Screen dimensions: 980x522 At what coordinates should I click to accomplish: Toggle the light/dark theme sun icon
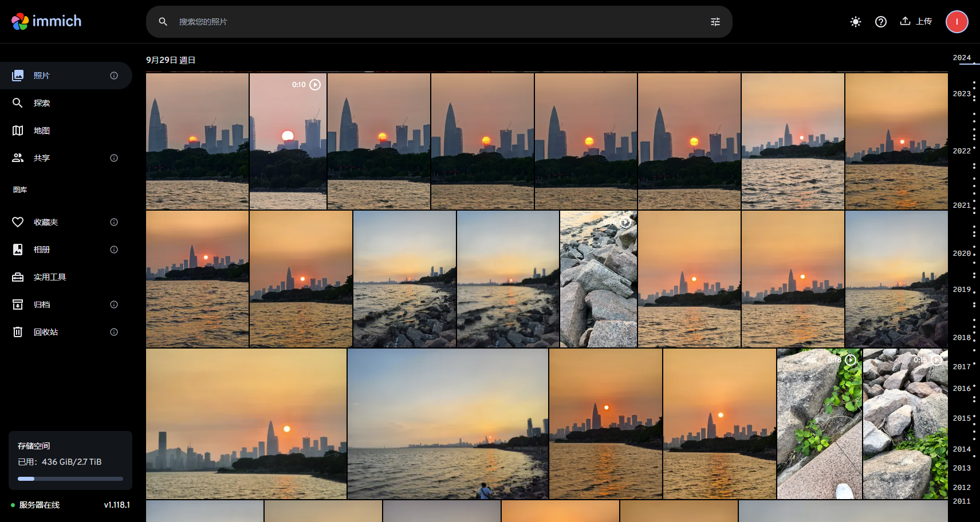(856, 22)
